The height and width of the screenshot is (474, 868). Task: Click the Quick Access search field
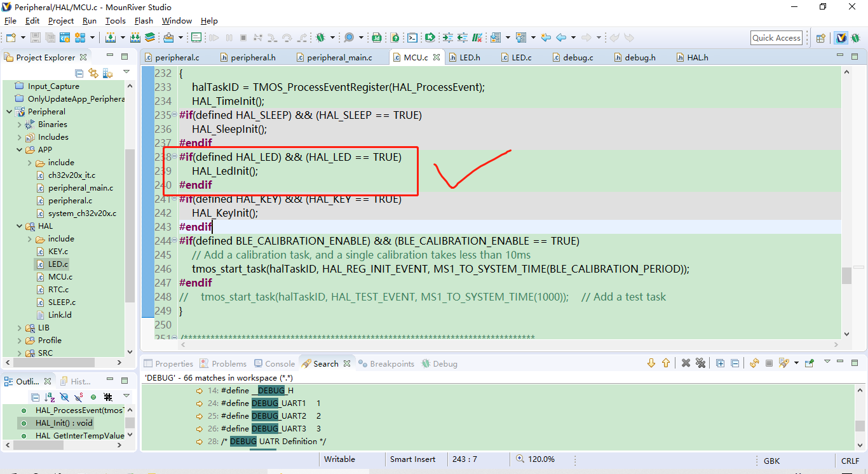[776, 38]
